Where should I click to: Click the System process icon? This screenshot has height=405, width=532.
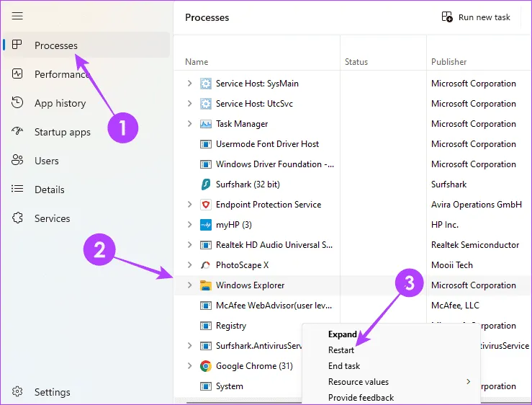point(206,386)
